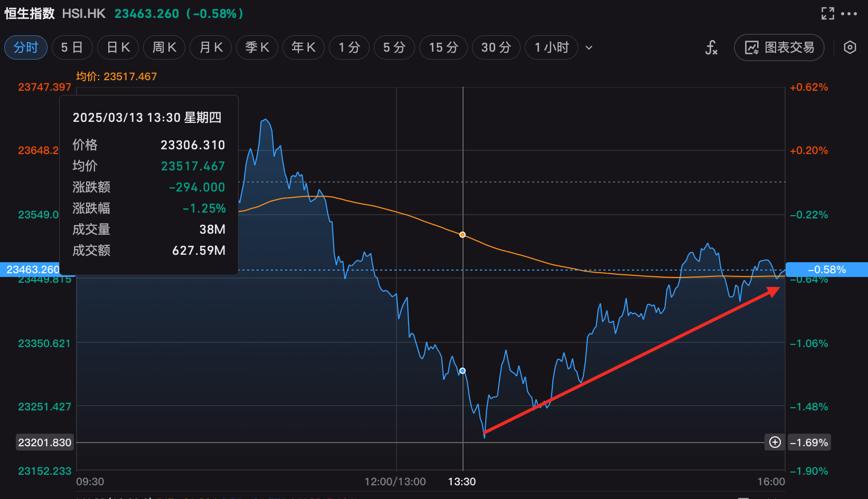Select the 分时 intraday tab
The width and height of the screenshot is (868, 499).
click(x=26, y=48)
